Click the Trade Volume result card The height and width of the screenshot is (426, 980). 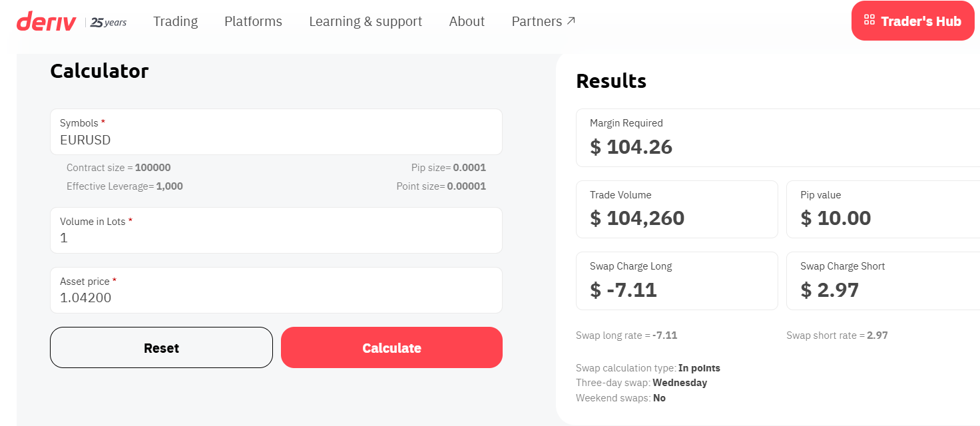(676, 209)
